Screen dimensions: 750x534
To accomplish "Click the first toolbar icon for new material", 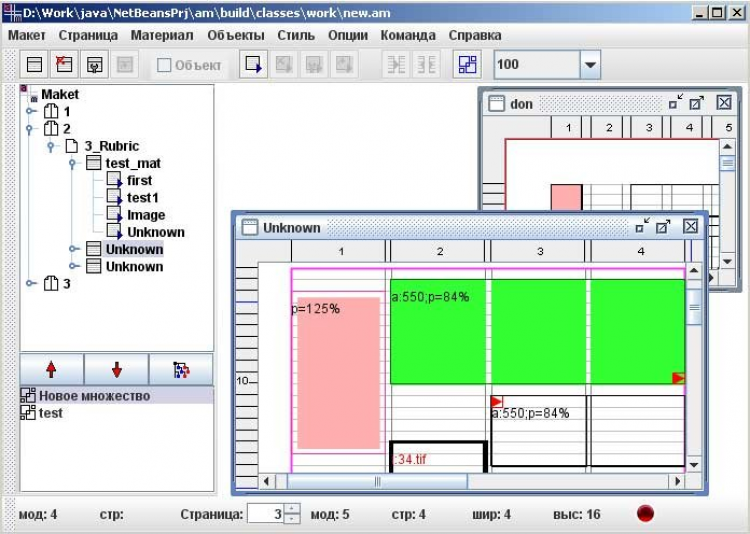I will point(34,65).
